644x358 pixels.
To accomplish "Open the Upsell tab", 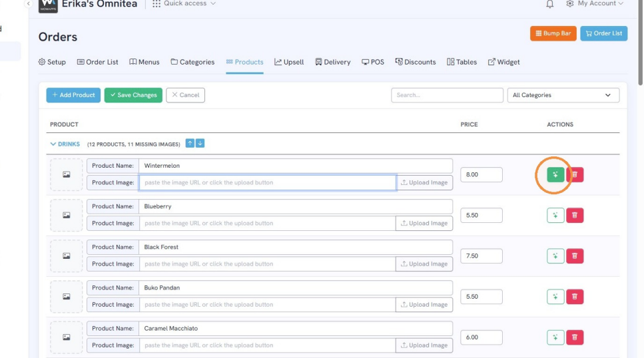I will pos(289,62).
